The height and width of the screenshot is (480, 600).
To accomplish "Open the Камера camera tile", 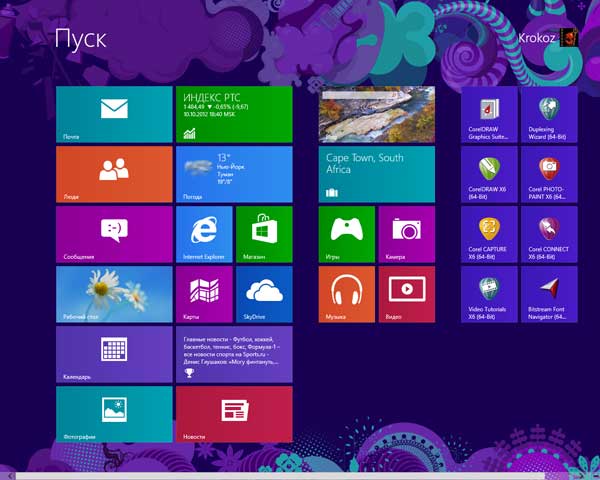I will 406,234.
